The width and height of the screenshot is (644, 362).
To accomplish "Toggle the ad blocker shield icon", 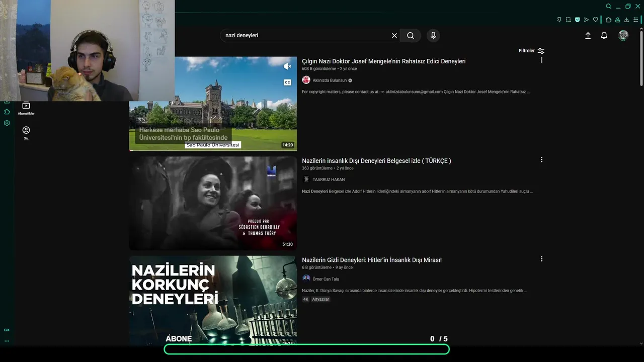I will 577,20.
